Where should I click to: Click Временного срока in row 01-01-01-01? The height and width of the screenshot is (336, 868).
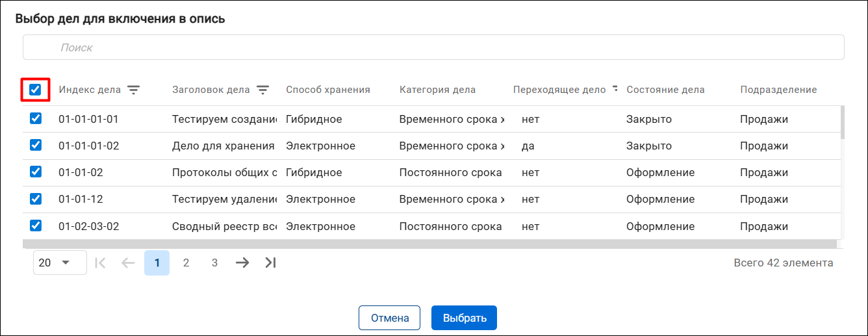click(x=452, y=119)
